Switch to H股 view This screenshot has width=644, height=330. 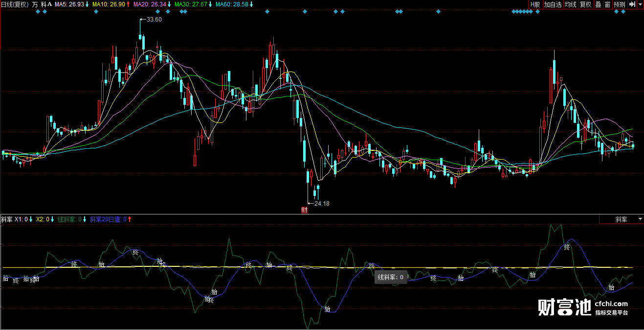[x=535, y=4]
